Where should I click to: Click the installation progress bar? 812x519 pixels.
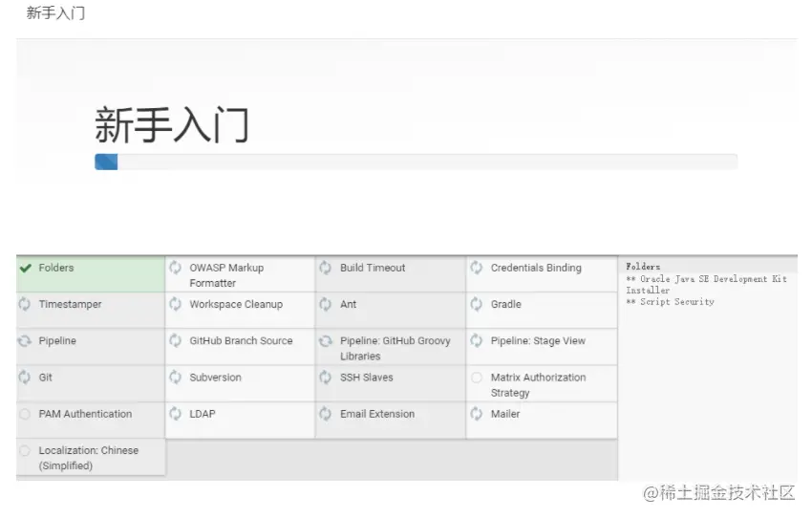416,162
